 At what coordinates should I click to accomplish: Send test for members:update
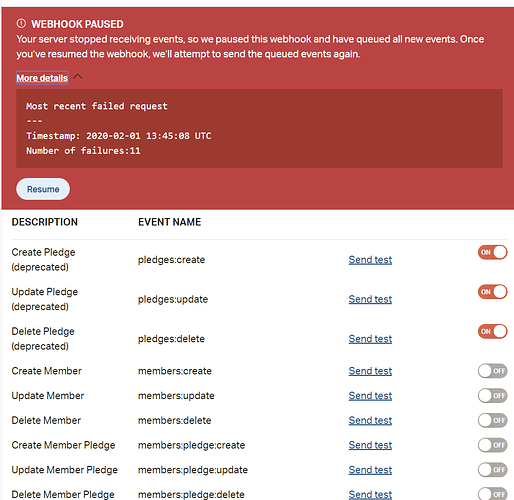click(x=370, y=396)
